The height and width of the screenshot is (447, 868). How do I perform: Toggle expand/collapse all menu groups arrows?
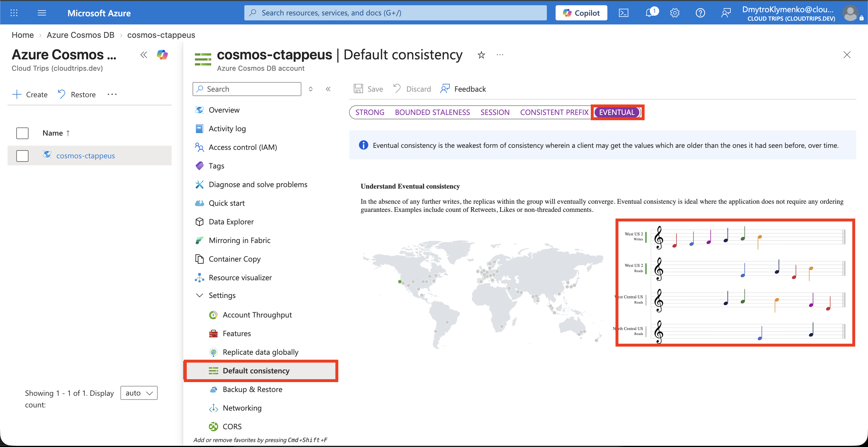(311, 89)
